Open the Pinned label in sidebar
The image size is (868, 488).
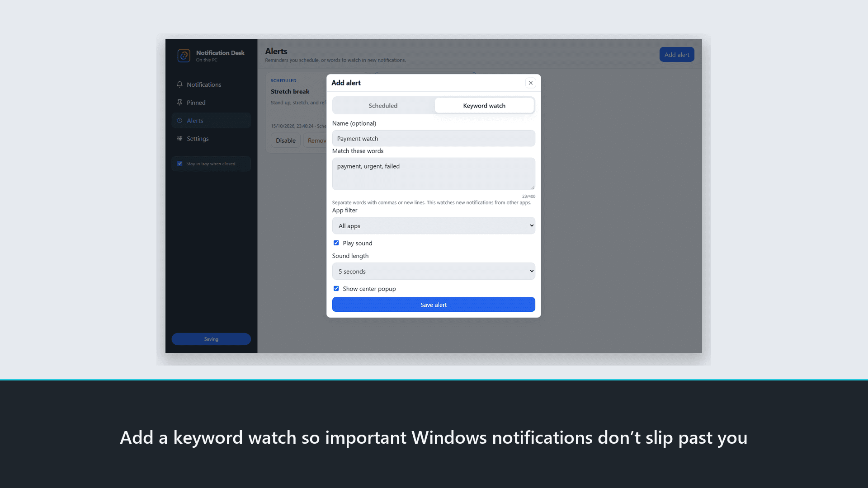point(196,103)
